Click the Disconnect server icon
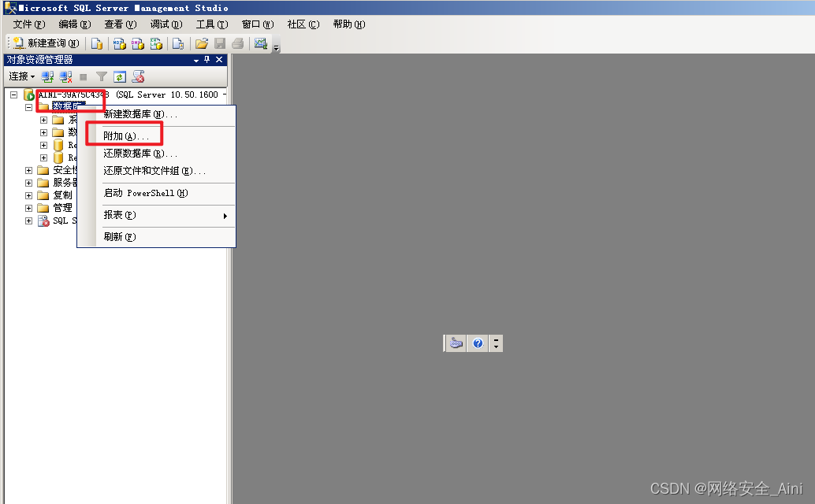The height and width of the screenshot is (504, 815). click(65, 77)
